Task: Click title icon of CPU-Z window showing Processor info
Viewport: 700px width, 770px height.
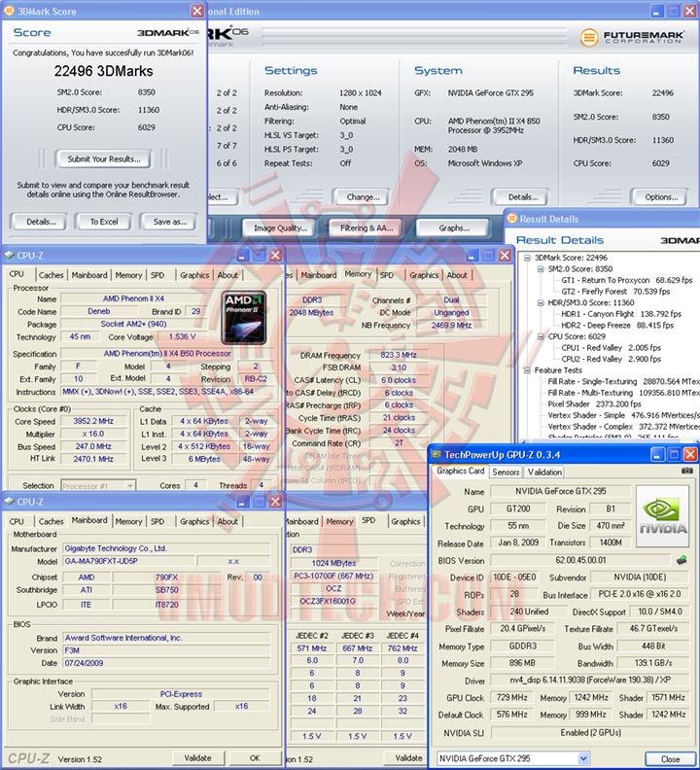Action: tap(9, 255)
